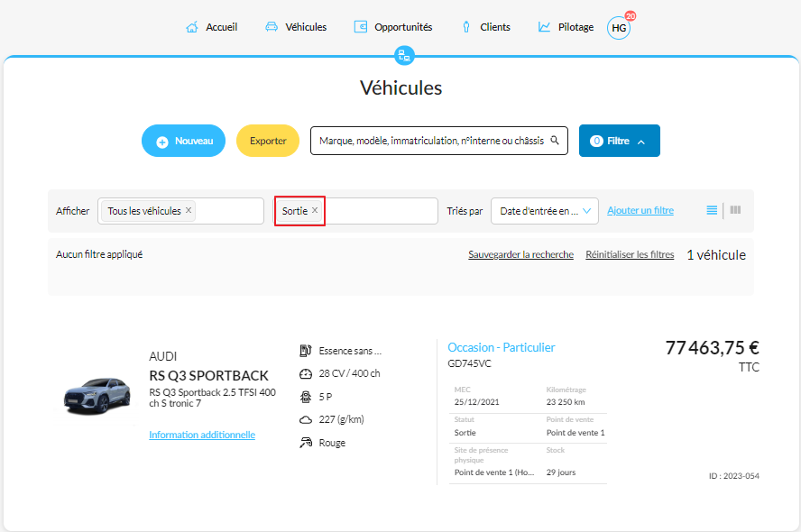Click Réinitialiser les filtres link
Image resolution: width=801 pixels, height=532 pixels.
pos(630,254)
